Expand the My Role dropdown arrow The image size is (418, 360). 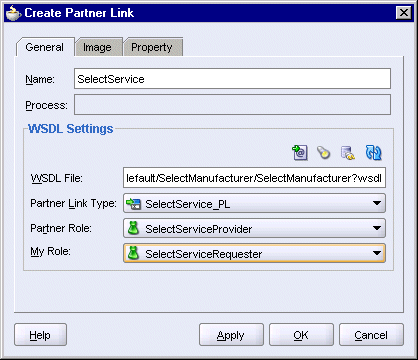click(377, 253)
